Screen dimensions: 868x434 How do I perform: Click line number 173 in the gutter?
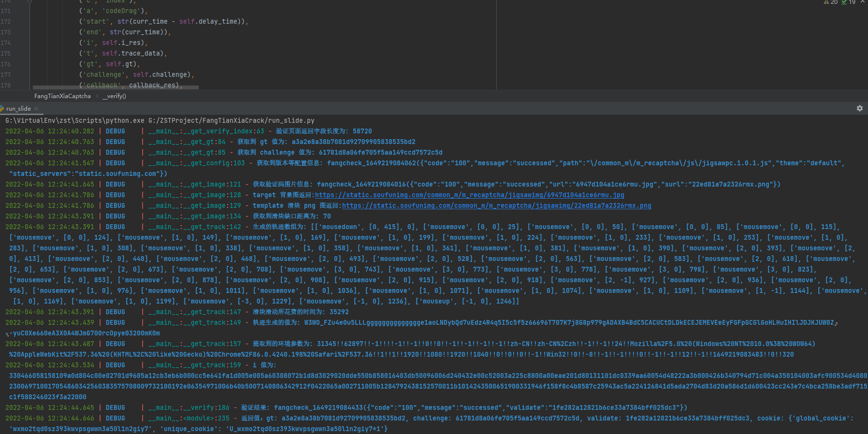click(6, 32)
